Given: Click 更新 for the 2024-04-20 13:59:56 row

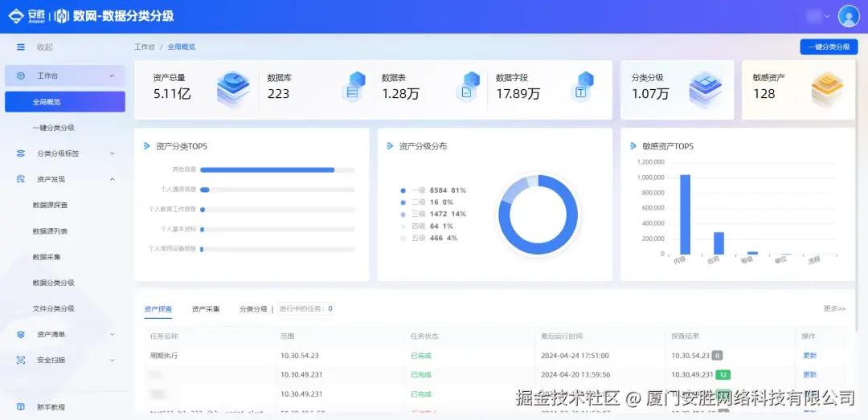Looking at the screenshot, I should point(809,374).
